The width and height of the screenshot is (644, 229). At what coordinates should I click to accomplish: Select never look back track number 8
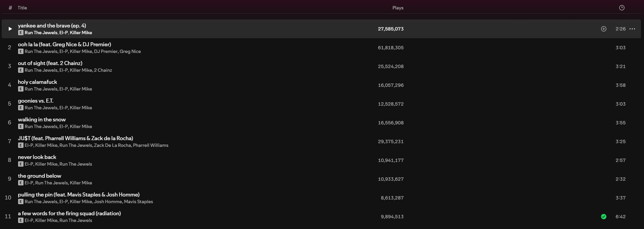pyautogui.click(x=9, y=160)
